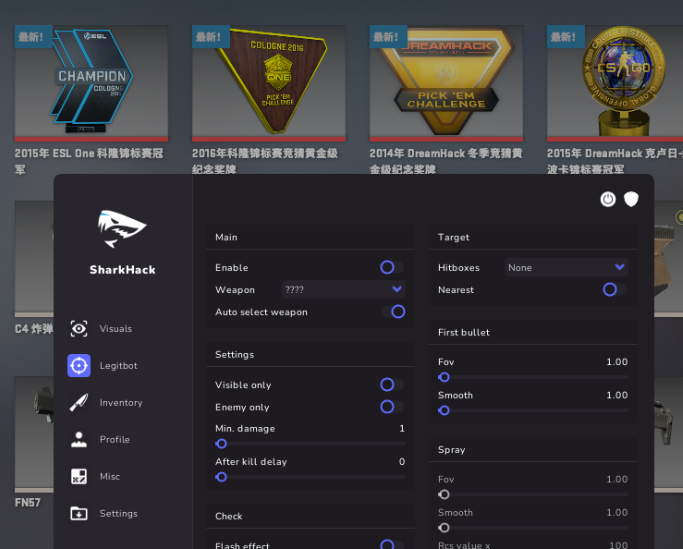Click the Settings folder icon
Image resolution: width=683 pixels, height=549 pixels.
click(79, 513)
